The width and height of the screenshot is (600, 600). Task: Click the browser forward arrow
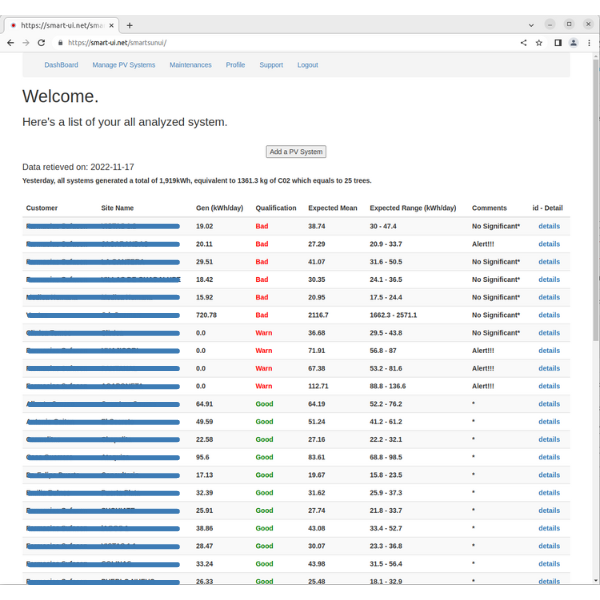point(26,43)
